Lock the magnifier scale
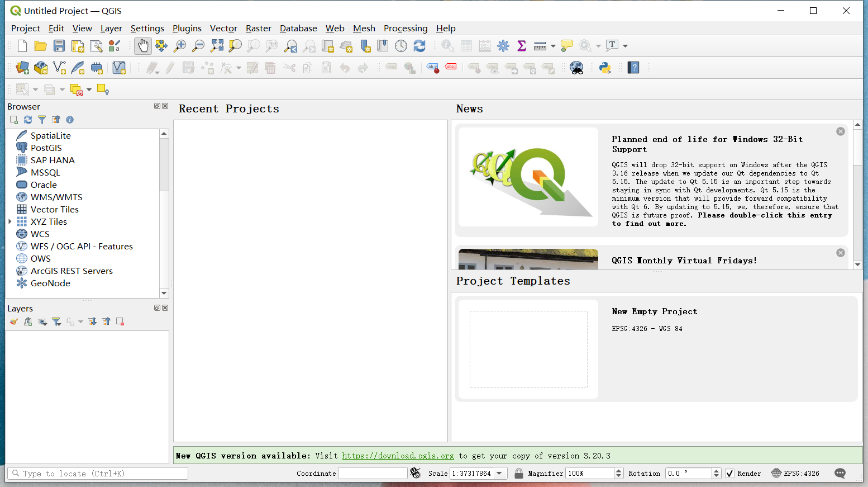The width and height of the screenshot is (868, 487). [518, 473]
